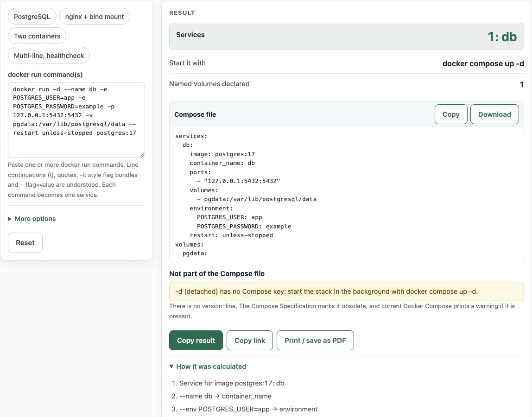Click the 'Compose file' panel title
The width and height of the screenshot is (532, 417).
click(195, 114)
